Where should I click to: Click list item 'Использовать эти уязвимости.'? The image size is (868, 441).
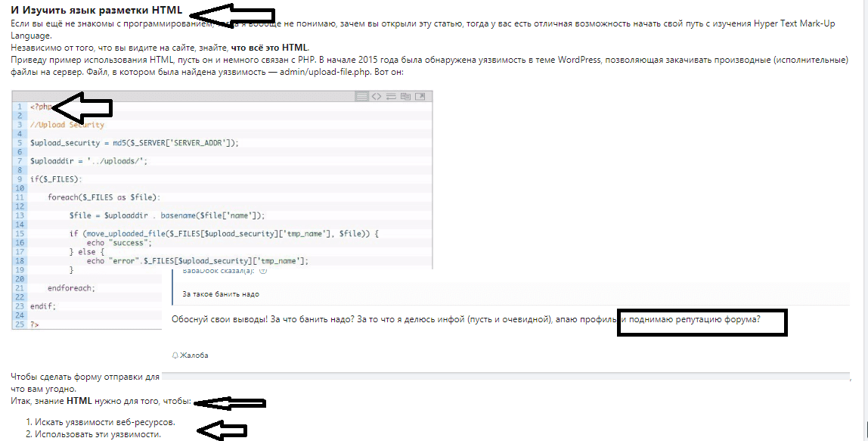(98, 434)
